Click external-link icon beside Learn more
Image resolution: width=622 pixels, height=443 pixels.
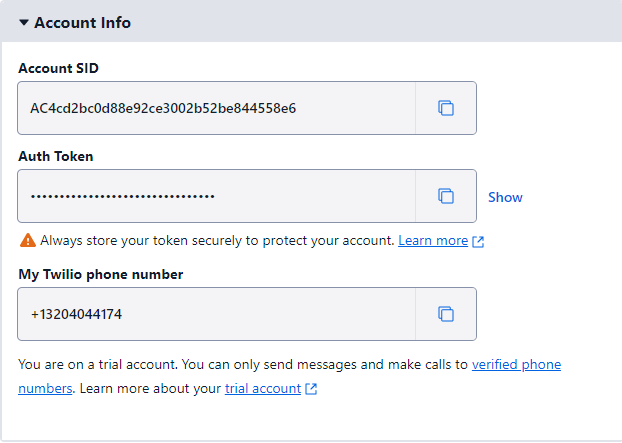pyautogui.click(x=478, y=242)
